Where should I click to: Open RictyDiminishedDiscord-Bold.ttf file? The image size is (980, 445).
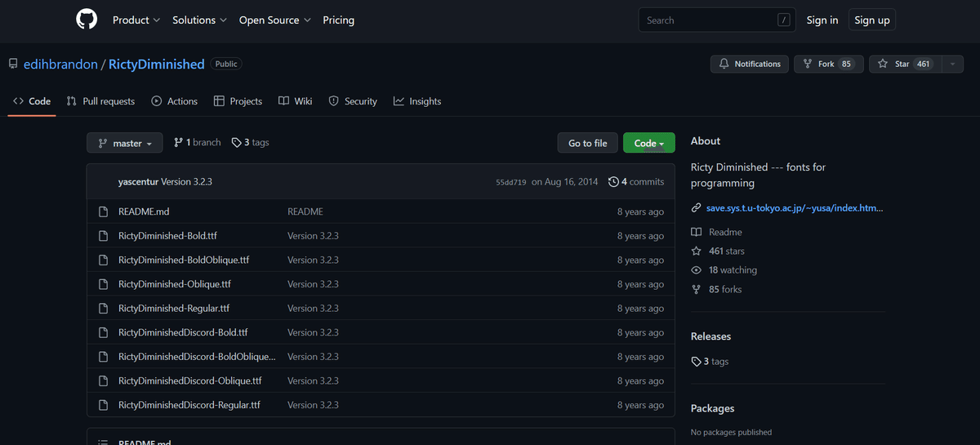coord(183,332)
